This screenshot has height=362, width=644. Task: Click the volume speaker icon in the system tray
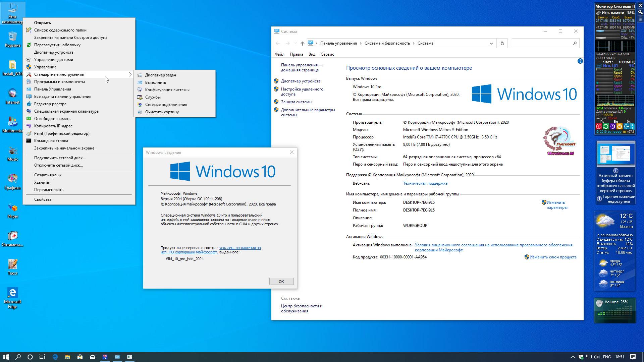coord(597,357)
